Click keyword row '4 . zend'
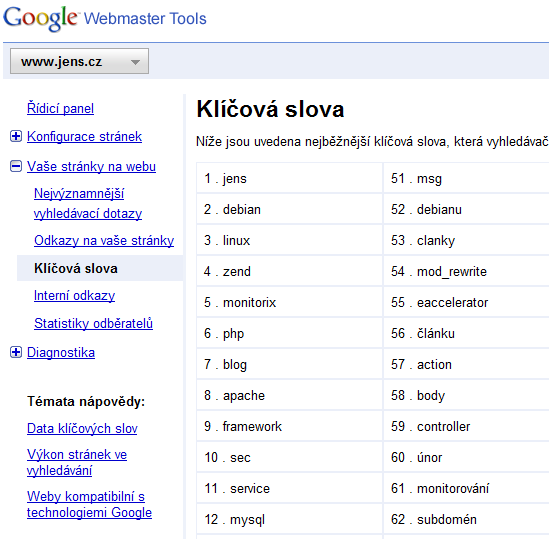Screen dimensions: 549x539 [289, 271]
